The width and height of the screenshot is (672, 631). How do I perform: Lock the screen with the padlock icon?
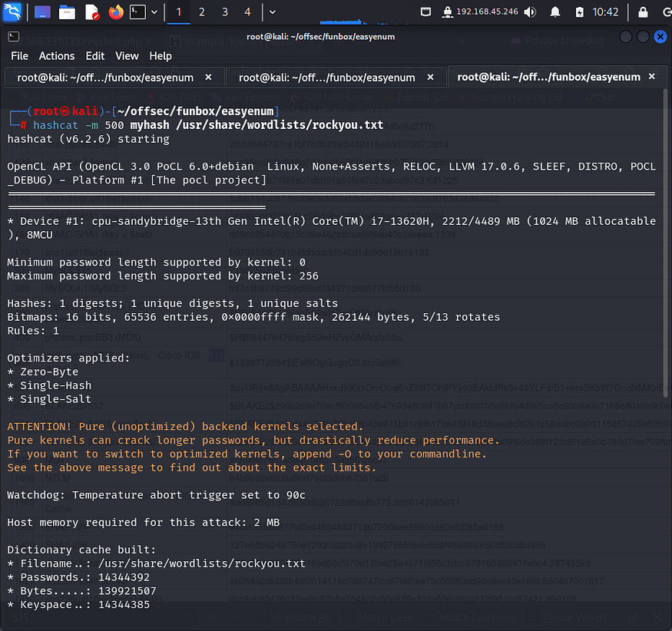tap(643, 12)
